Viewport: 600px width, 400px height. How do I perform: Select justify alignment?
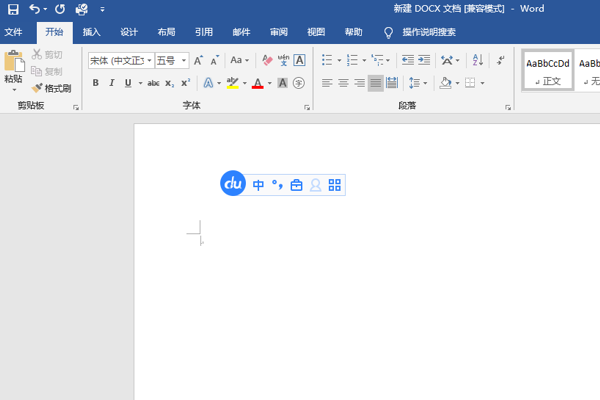(376, 83)
